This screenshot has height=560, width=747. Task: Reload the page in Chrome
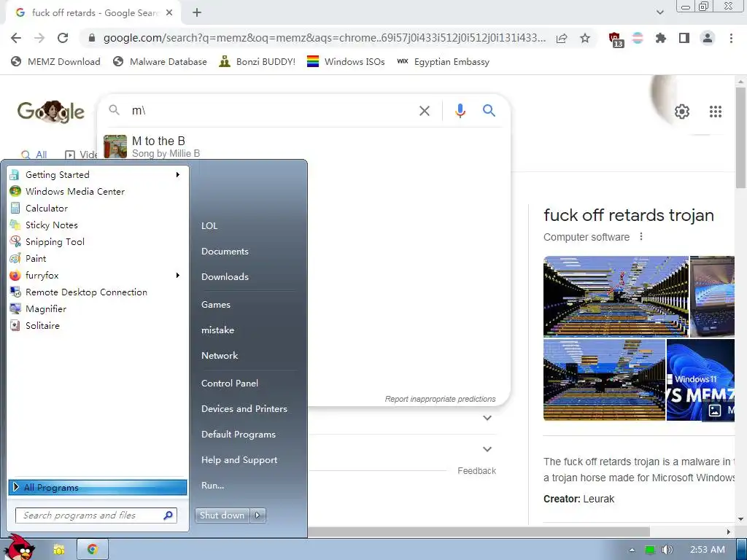coord(63,38)
